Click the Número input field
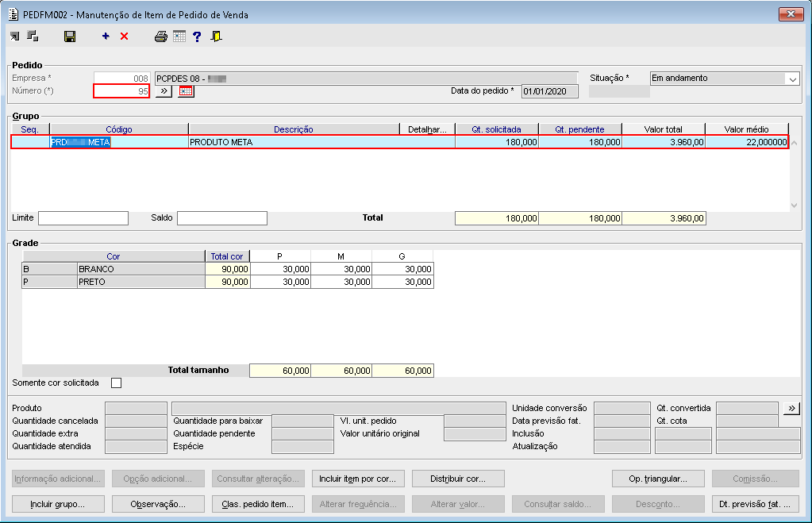The width and height of the screenshot is (812, 523). coord(121,91)
